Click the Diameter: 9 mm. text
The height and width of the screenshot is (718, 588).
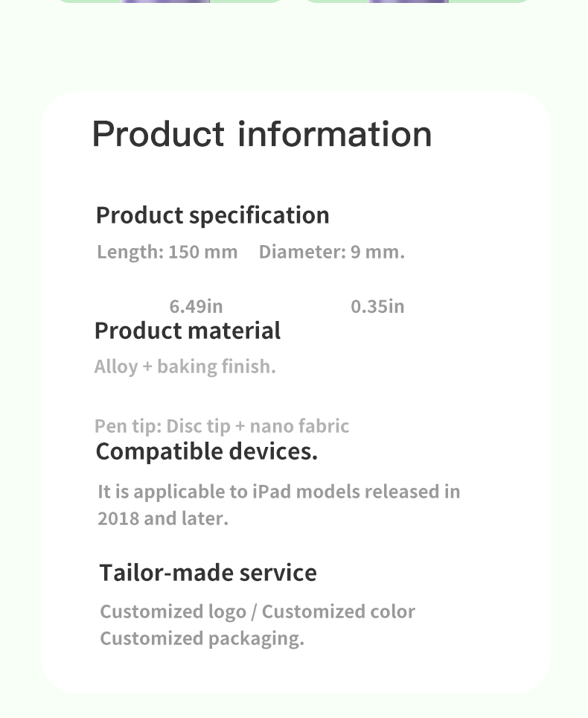coord(332,252)
